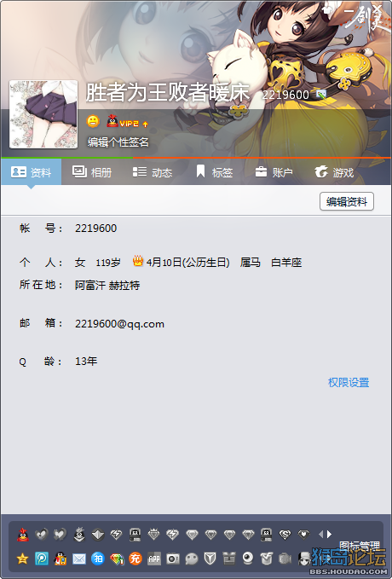
Task: Click the orange 充 recharge icon
Action: tap(135, 559)
